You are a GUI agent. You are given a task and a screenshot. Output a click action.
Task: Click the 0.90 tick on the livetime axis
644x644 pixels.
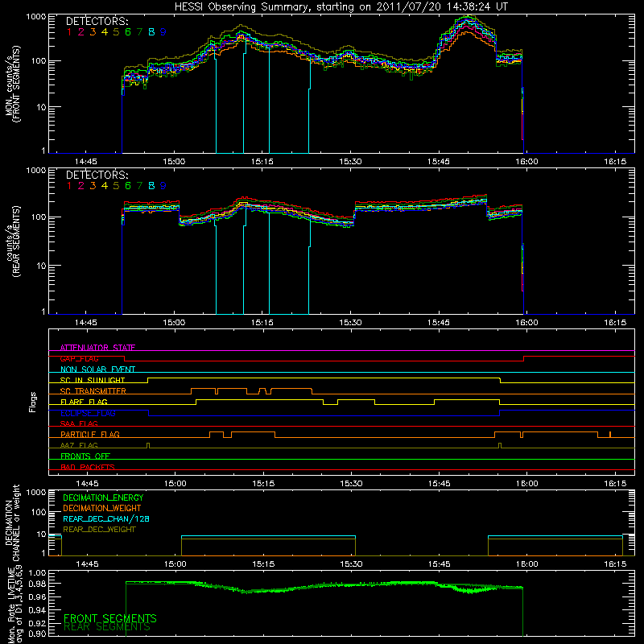pos(37,634)
